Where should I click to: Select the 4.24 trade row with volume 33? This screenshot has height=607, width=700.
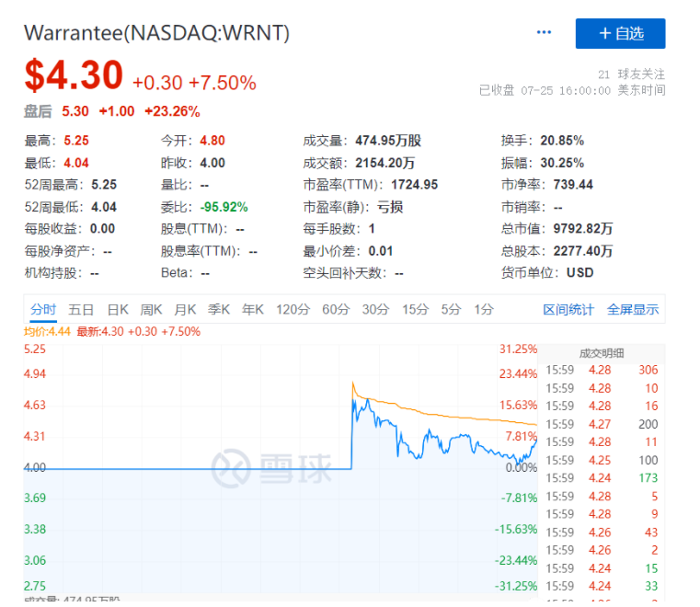pyautogui.click(x=602, y=586)
